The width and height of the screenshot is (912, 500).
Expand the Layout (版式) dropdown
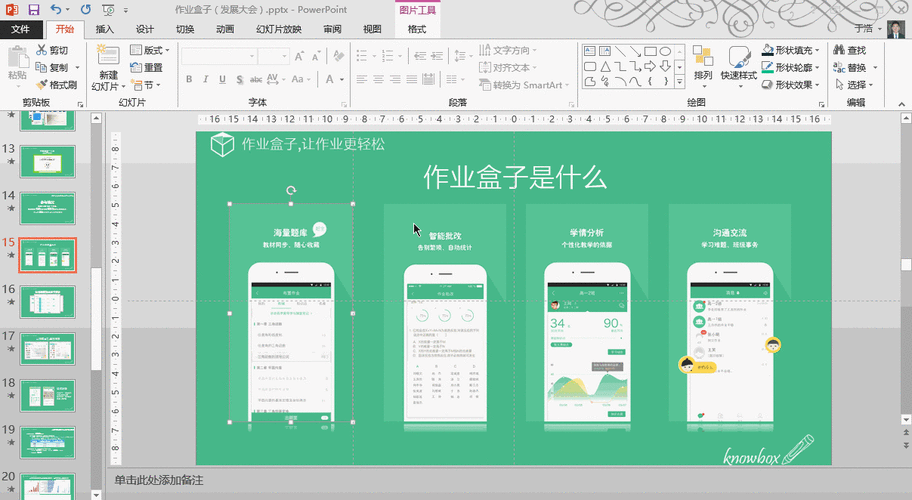pos(152,50)
